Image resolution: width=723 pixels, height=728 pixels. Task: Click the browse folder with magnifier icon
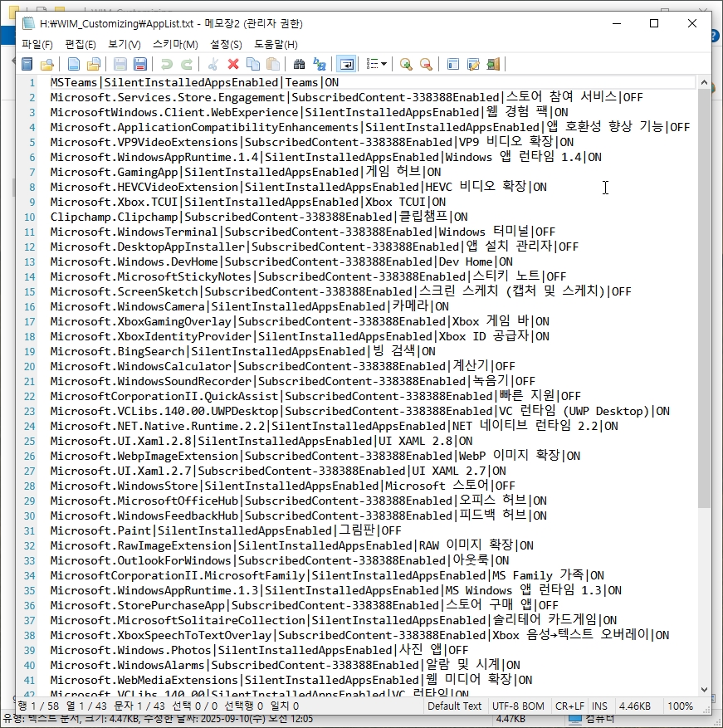(47, 64)
